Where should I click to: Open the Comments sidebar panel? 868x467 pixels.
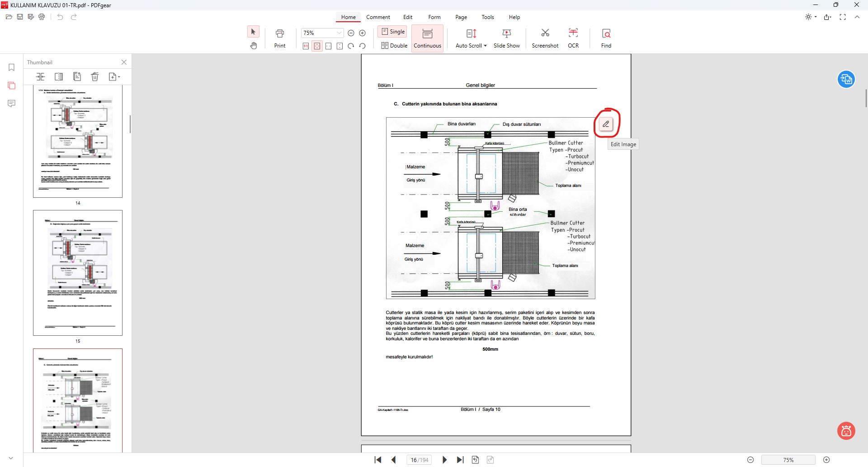click(x=12, y=104)
